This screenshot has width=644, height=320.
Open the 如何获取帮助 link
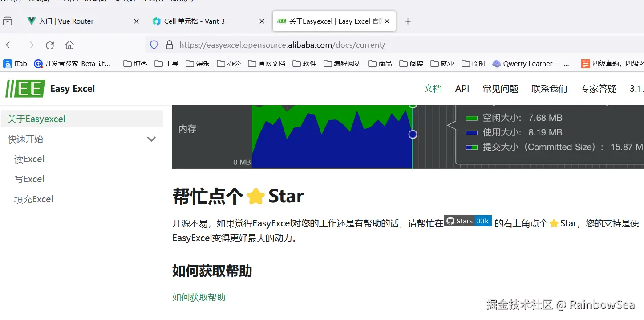(x=199, y=297)
